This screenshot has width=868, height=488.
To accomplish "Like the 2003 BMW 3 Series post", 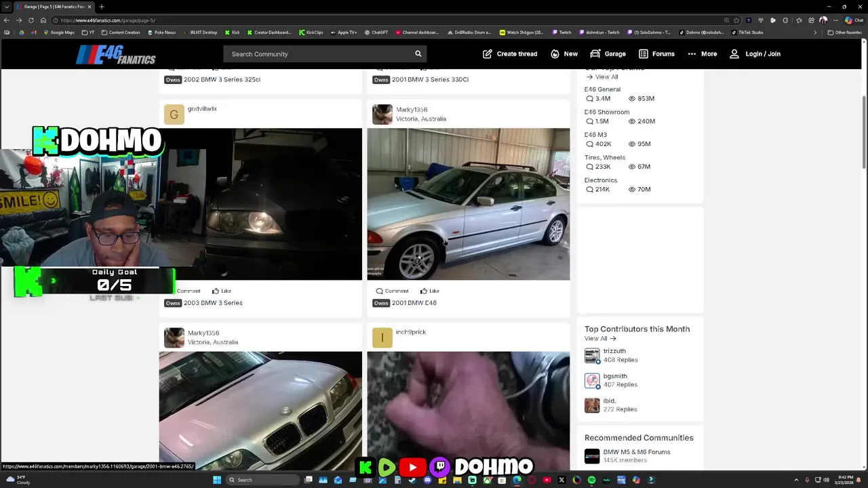I will point(221,291).
